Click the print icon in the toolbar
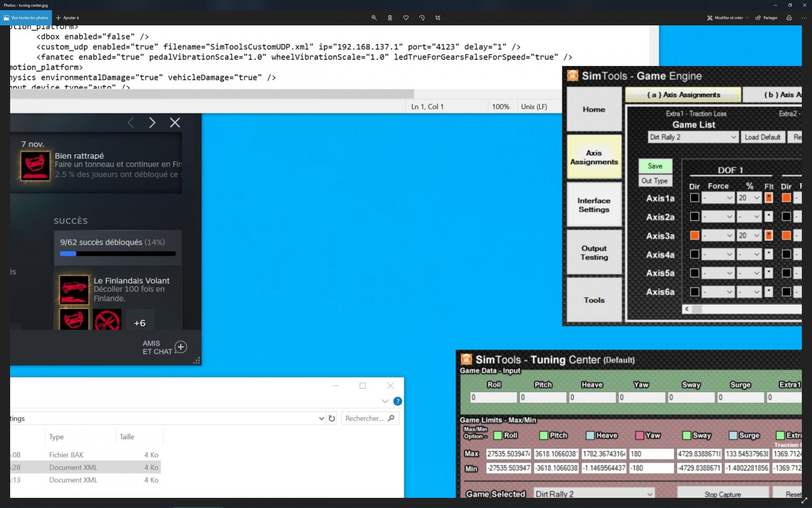Image resolution: width=812 pixels, height=508 pixels. point(789,18)
